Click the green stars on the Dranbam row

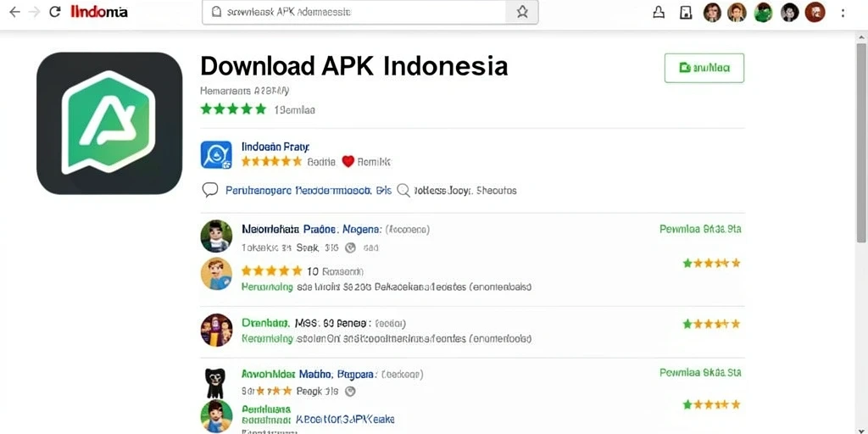click(711, 324)
